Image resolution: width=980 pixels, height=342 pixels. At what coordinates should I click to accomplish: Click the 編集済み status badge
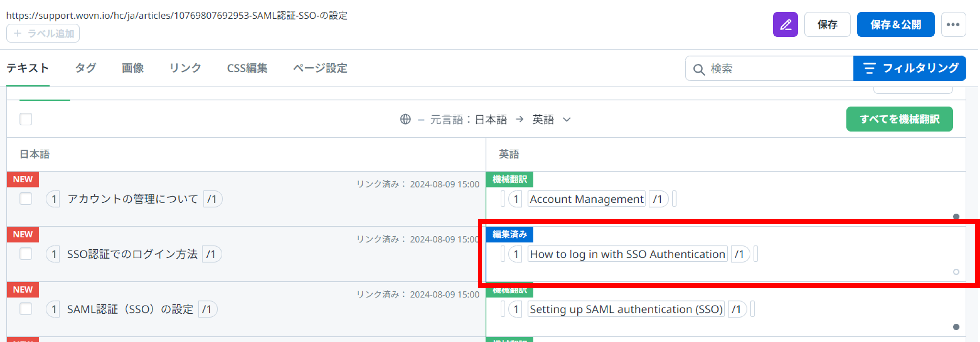[509, 234]
